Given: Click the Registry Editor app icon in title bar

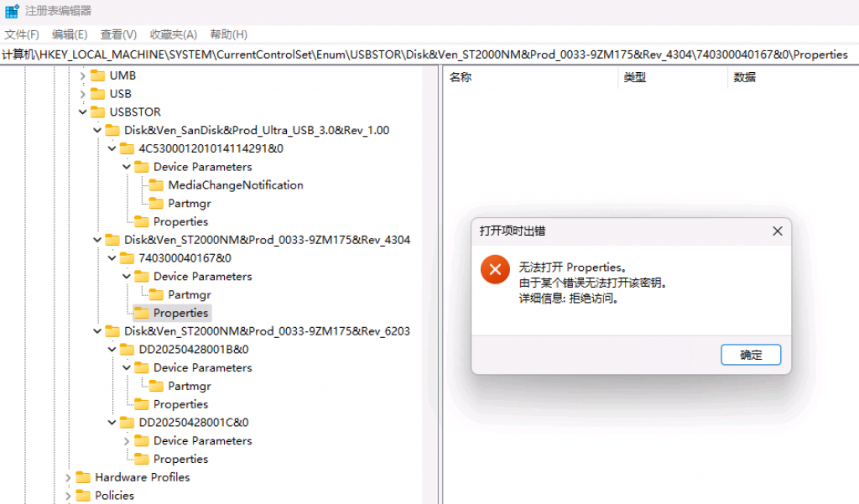Looking at the screenshot, I should (12, 11).
